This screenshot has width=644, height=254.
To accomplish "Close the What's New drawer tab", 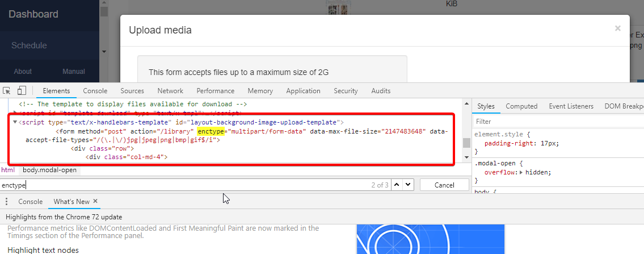I will pyautogui.click(x=95, y=201).
